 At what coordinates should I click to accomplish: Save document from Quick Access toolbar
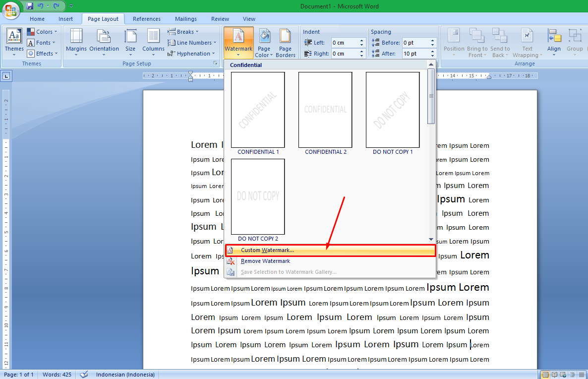click(x=30, y=6)
